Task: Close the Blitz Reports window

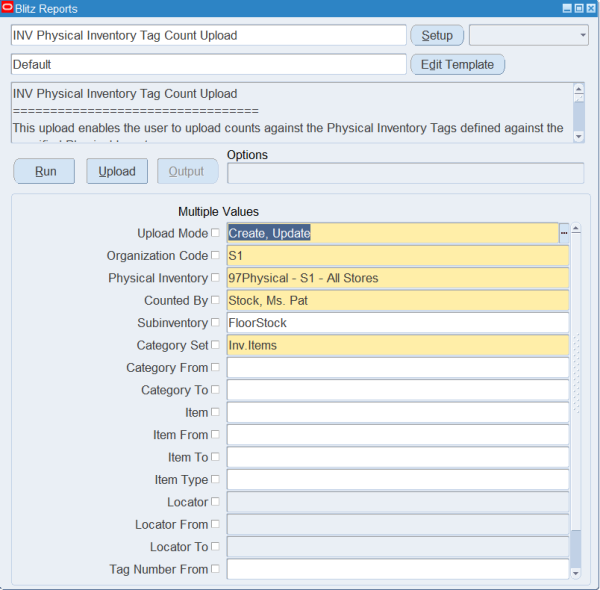Action: tap(591, 8)
